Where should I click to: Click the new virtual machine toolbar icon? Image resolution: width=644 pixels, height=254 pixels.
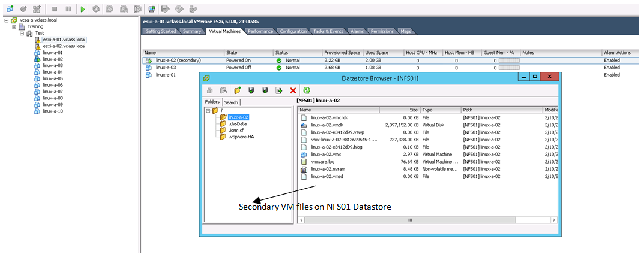tap(10, 8)
